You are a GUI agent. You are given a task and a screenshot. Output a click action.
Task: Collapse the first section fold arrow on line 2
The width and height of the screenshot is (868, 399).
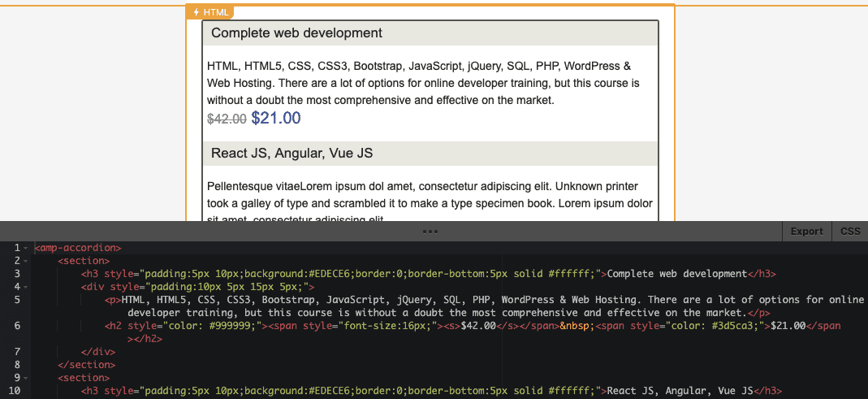pyautogui.click(x=26, y=261)
